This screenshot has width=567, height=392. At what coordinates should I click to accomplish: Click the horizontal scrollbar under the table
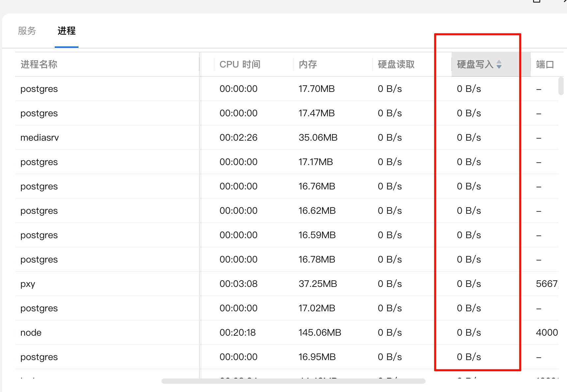(x=293, y=381)
